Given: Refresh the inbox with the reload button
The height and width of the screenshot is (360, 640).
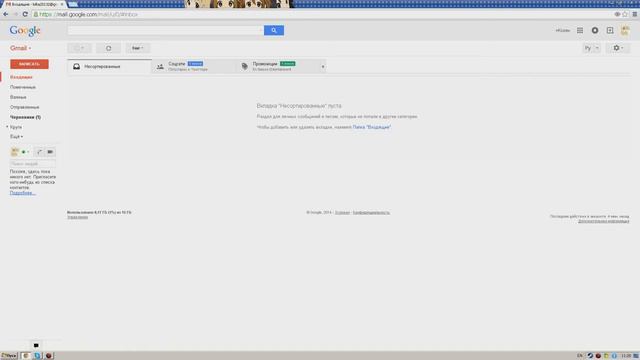Looking at the screenshot, I should click(x=108, y=48).
